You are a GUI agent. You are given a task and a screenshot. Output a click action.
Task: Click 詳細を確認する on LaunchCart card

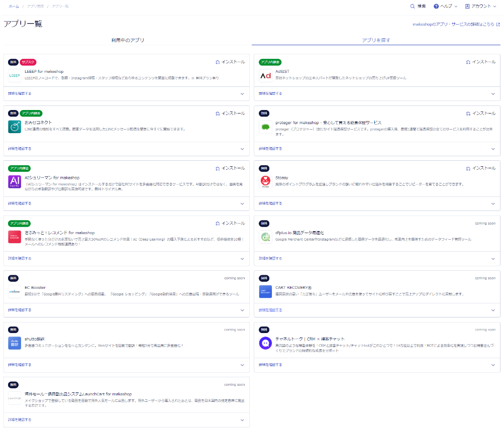coord(20,419)
